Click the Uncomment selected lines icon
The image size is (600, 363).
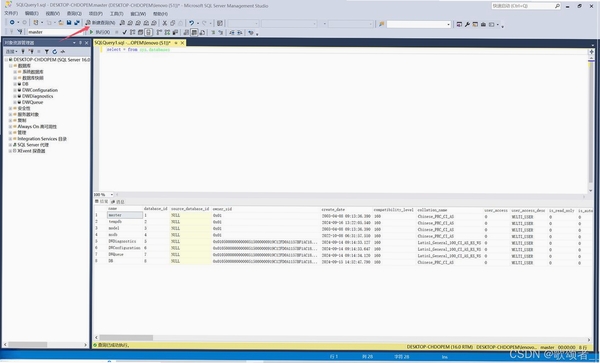(x=221, y=33)
